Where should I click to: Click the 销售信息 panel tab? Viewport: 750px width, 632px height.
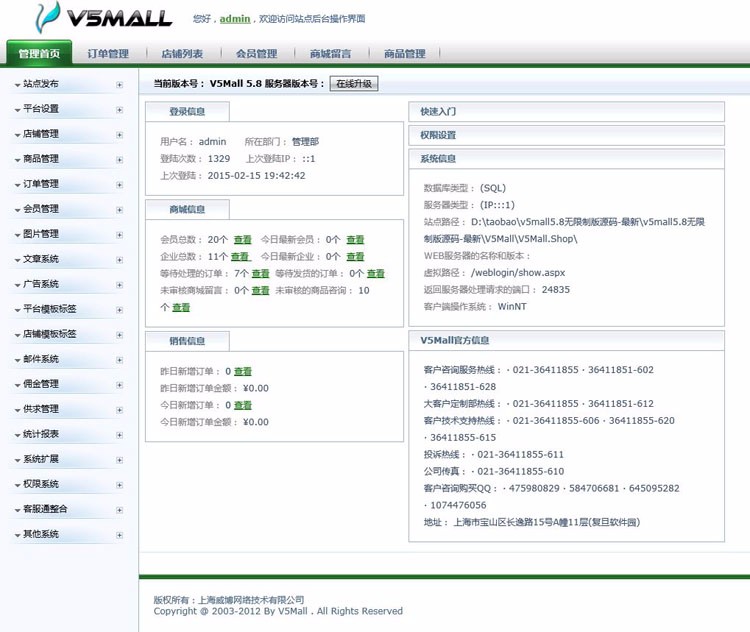pyautogui.click(x=188, y=341)
